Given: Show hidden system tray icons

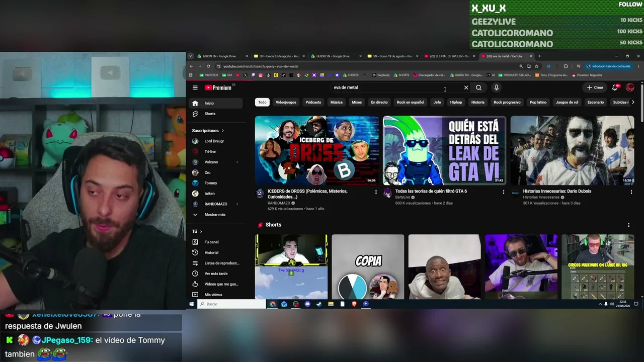Looking at the screenshot, I should coord(600,304).
